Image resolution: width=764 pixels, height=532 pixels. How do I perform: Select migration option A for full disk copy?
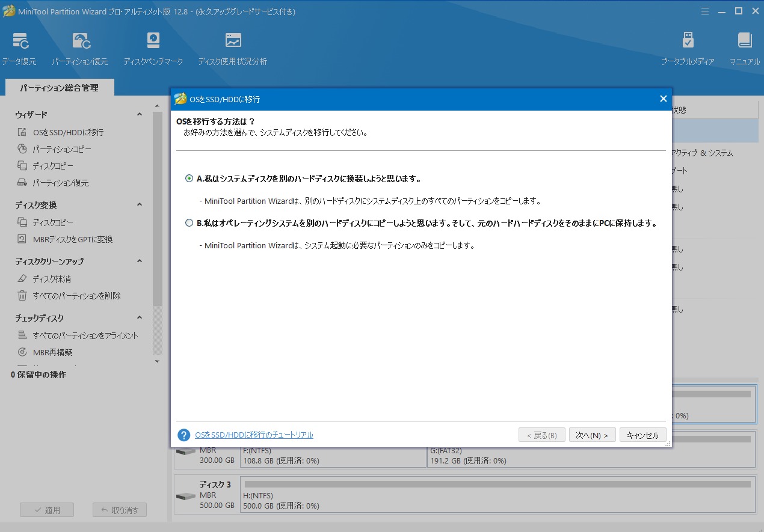click(x=189, y=179)
